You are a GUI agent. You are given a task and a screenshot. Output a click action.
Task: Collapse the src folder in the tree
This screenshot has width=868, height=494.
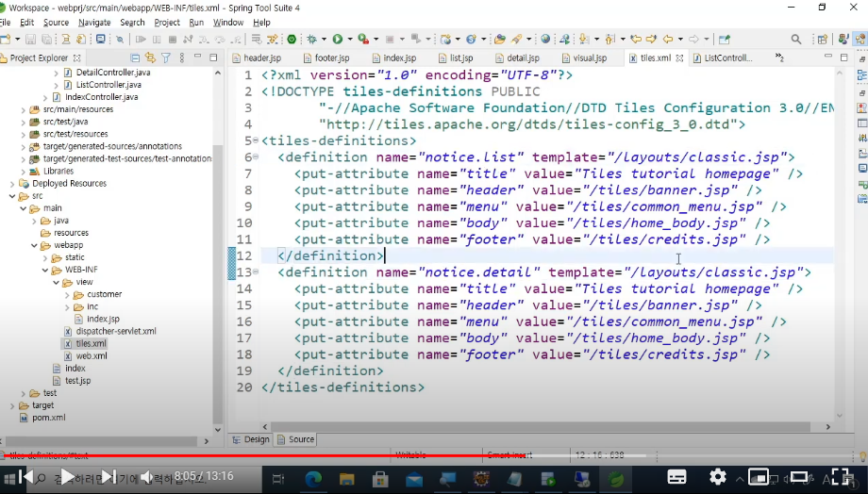tap(12, 196)
